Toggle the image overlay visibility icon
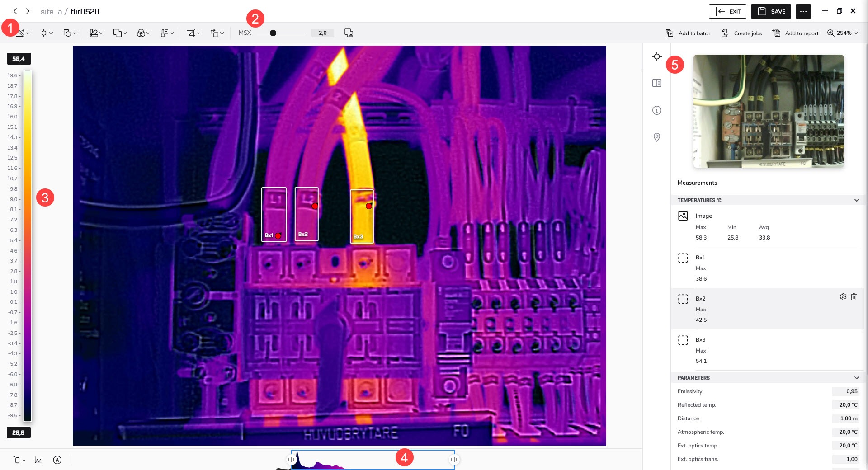The width and height of the screenshot is (868, 470). 349,33
